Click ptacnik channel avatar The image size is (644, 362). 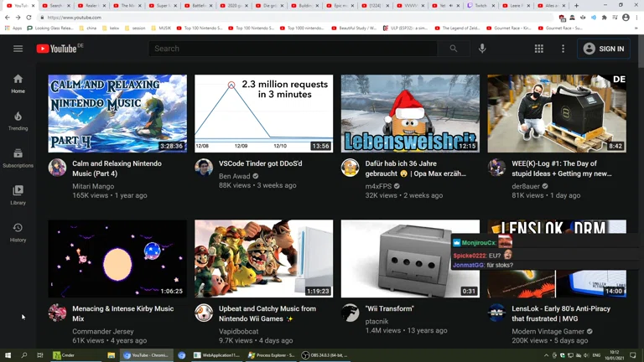click(x=350, y=313)
